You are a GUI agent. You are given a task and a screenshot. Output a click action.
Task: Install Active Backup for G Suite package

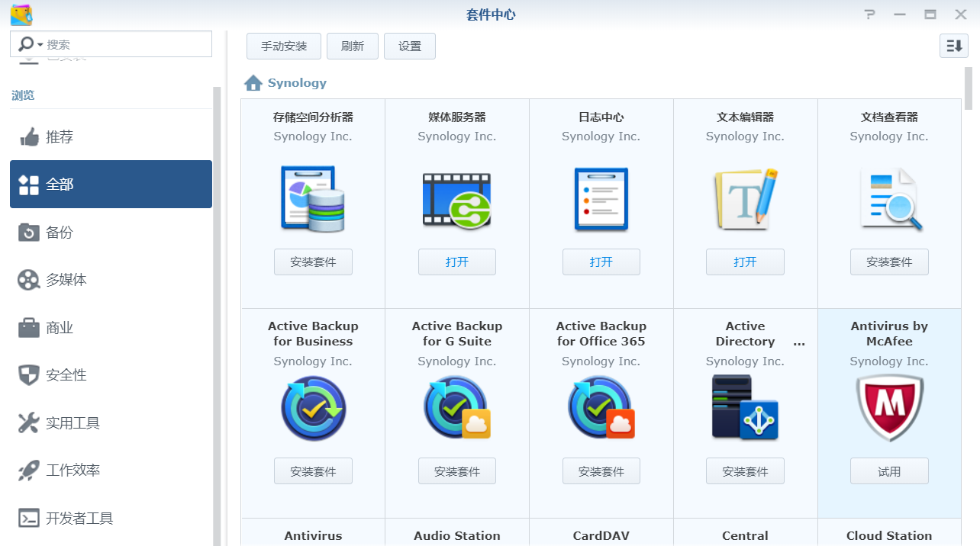click(x=456, y=471)
